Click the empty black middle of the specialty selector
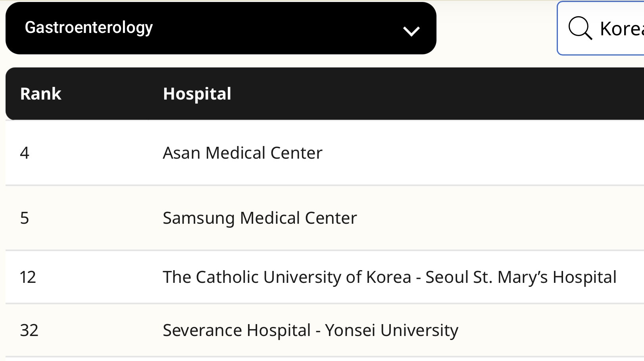 coord(278,28)
